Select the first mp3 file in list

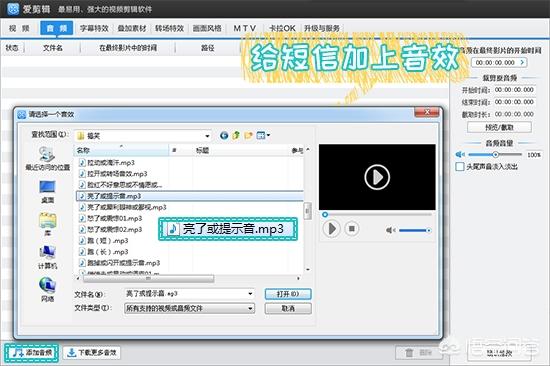[107, 162]
